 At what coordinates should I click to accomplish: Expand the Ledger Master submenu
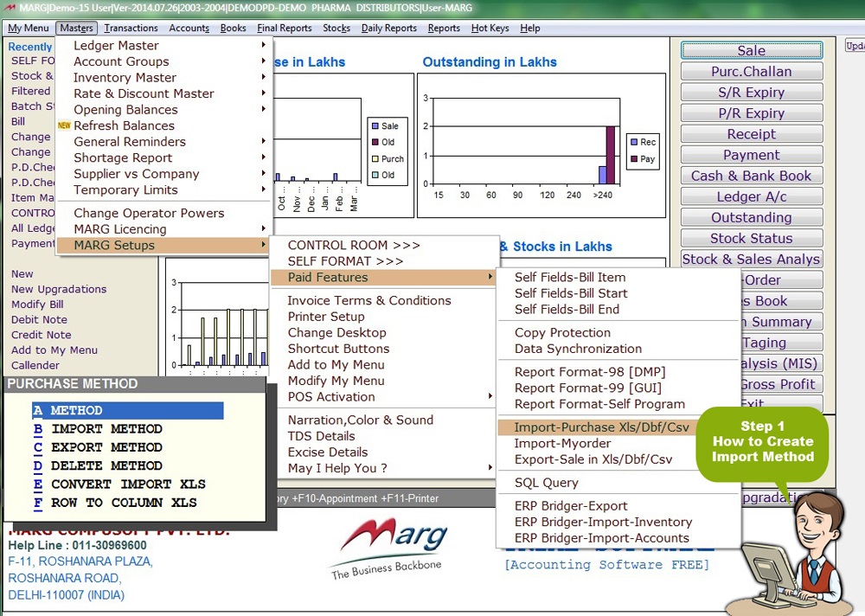point(163,45)
